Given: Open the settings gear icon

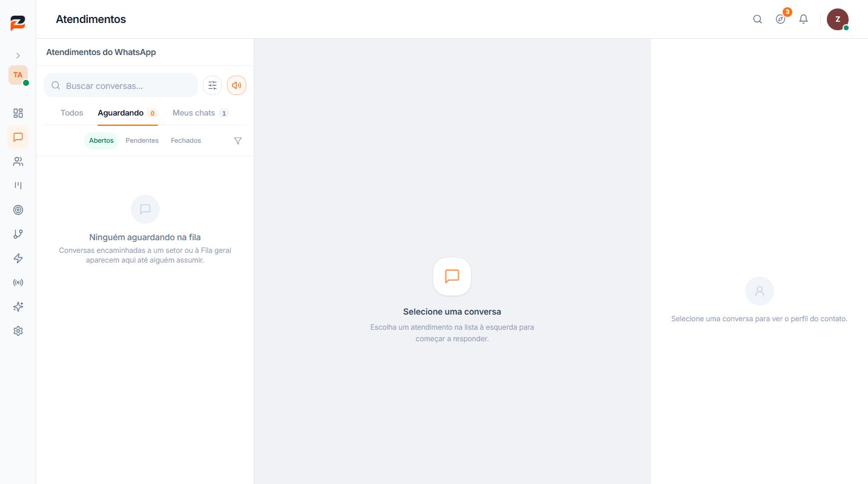Looking at the screenshot, I should pos(18,331).
